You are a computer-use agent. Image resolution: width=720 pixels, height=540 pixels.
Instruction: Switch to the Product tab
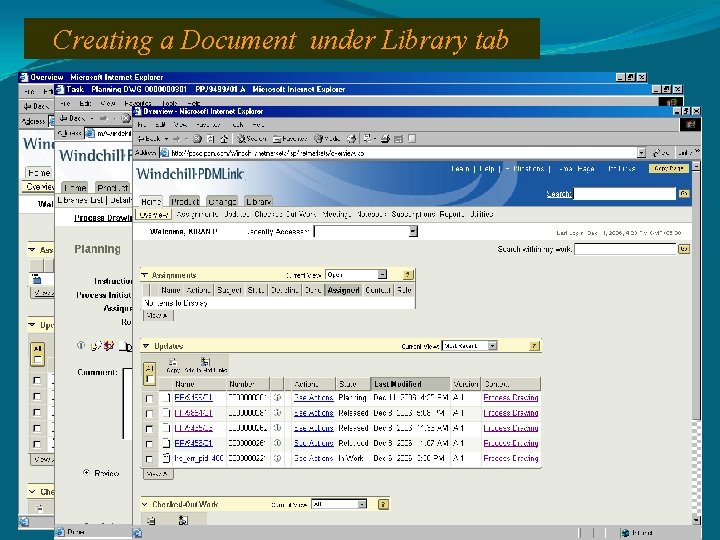(x=185, y=202)
